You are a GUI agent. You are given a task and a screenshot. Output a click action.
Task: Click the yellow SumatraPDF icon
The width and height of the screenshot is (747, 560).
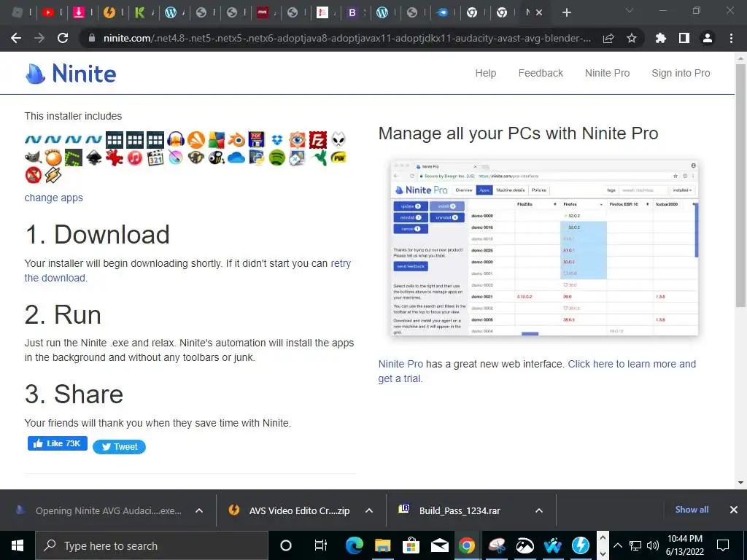(338, 157)
